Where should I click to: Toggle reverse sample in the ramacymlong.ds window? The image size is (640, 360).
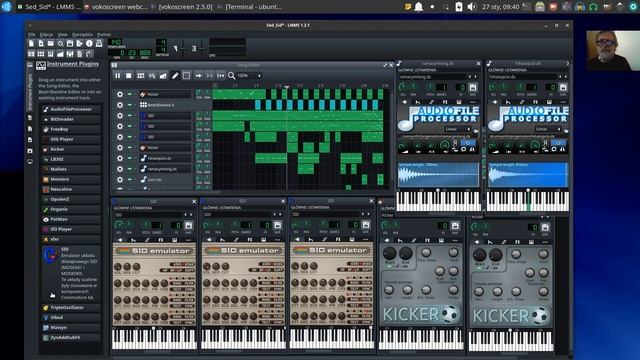(454, 143)
